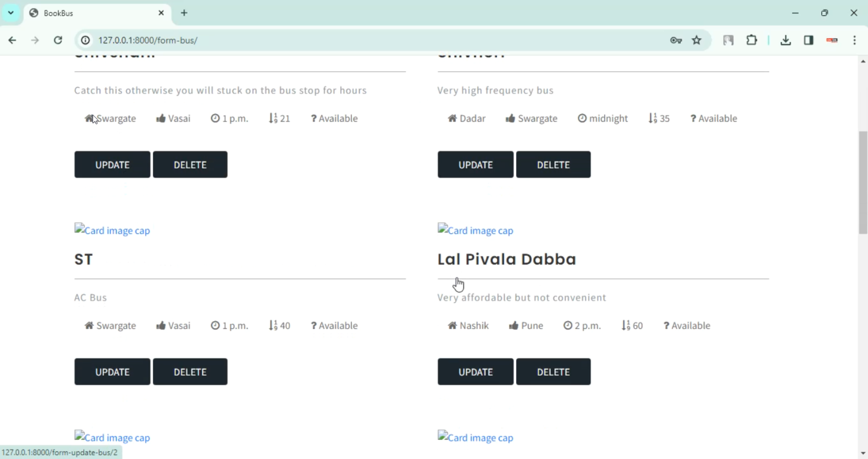Click the vertical page scrollbar thumb
The width and height of the screenshot is (868, 459).
863,182
